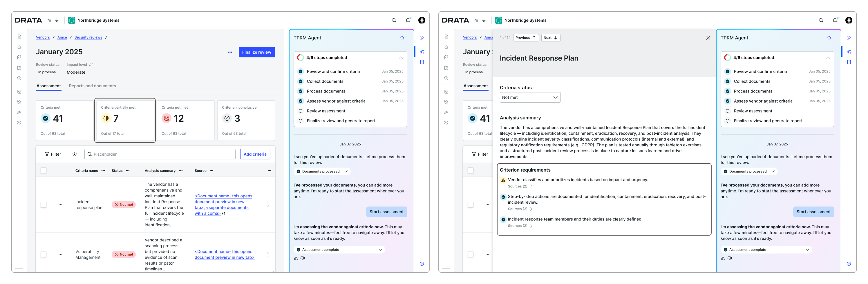
Task: Go to the Next criterion
Action: (x=550, y=38)
